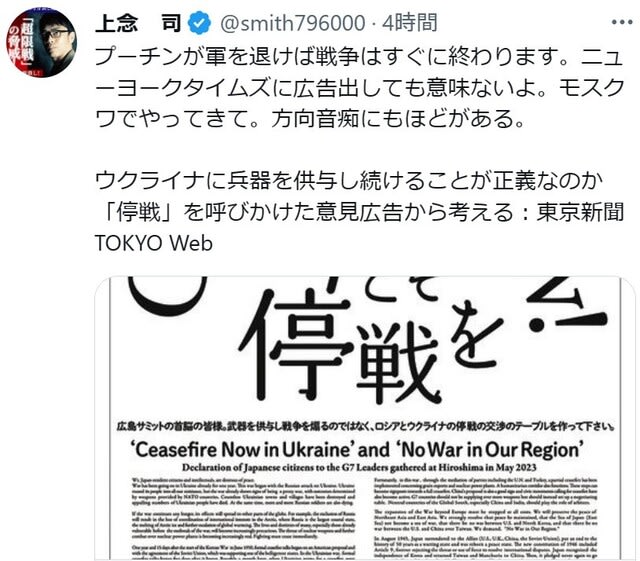Open the round profile avatar picture
Image resolution: width=640 pixels, height=561 pixels.
(x=41, y=42)
